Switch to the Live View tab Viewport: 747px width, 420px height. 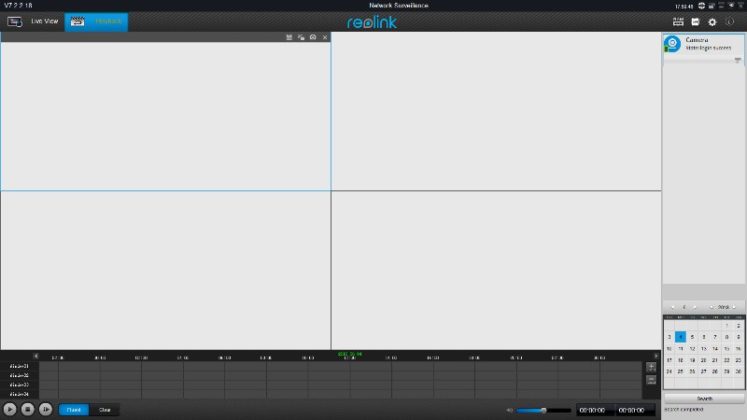(32, 21)
